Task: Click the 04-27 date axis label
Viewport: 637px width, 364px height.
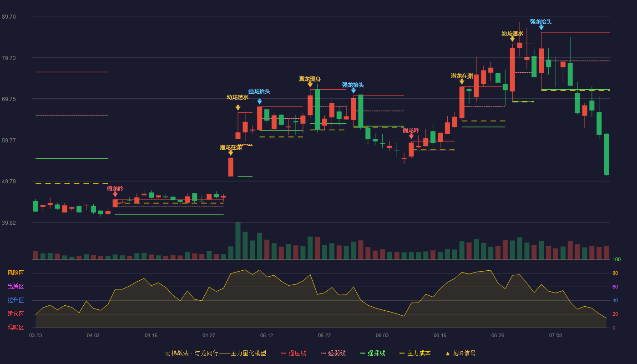Action: tap(209, 335)
